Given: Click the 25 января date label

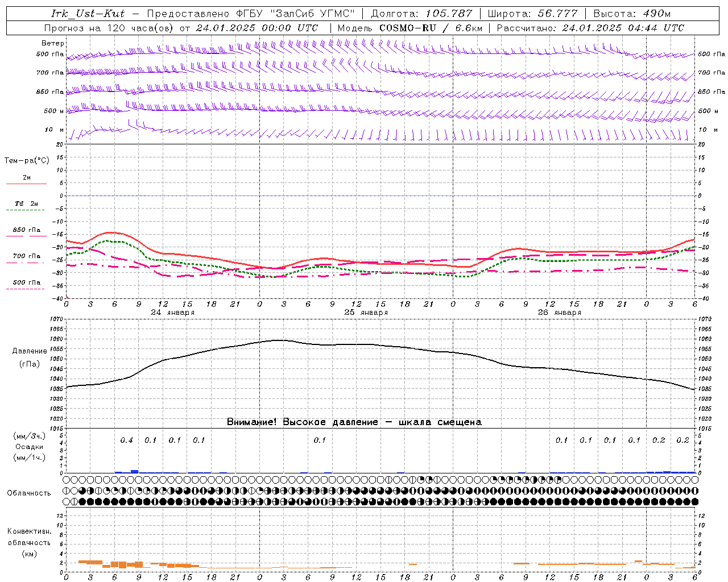Looking at the screenshot, I should [x=366, y=313].
